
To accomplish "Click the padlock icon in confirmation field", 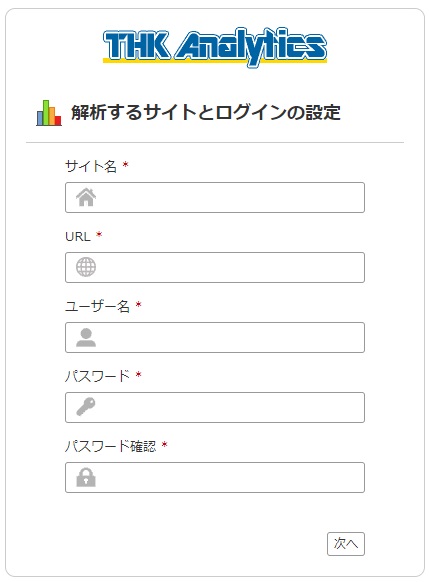I will coord(86,477).
